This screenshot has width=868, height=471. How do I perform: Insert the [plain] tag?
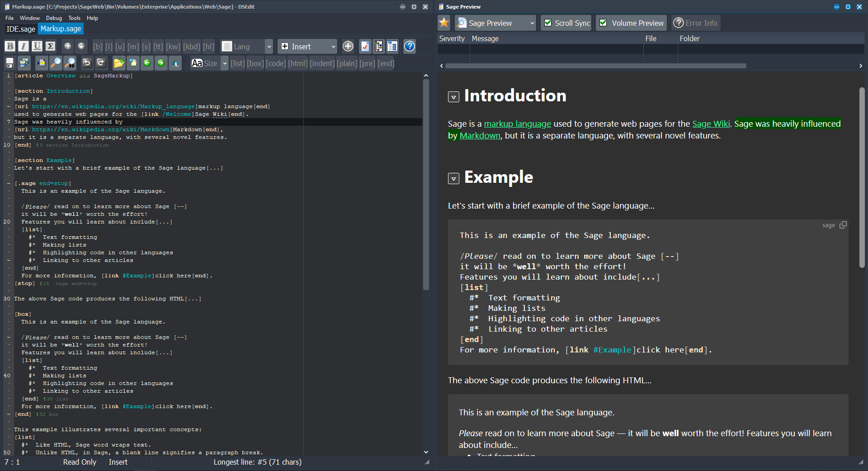coord(347,63)
